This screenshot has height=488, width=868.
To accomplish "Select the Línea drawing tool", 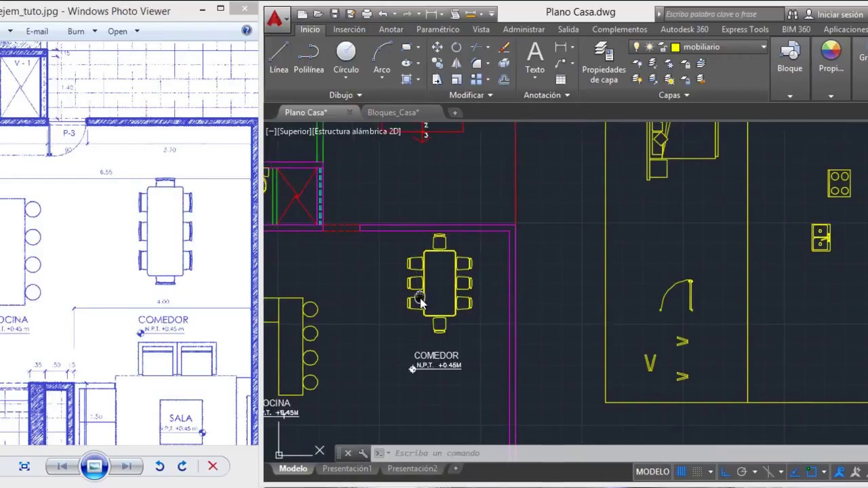I will pos(279,57).
